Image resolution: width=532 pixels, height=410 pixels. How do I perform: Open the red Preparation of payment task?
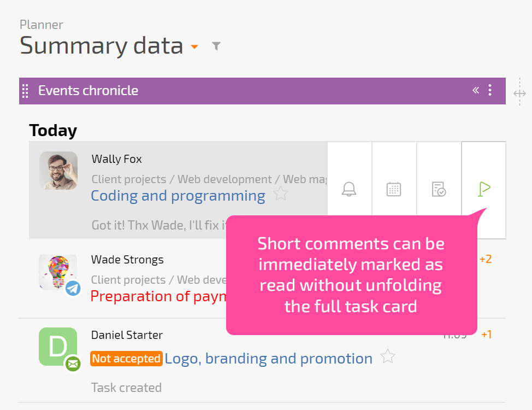click(158, 296)
